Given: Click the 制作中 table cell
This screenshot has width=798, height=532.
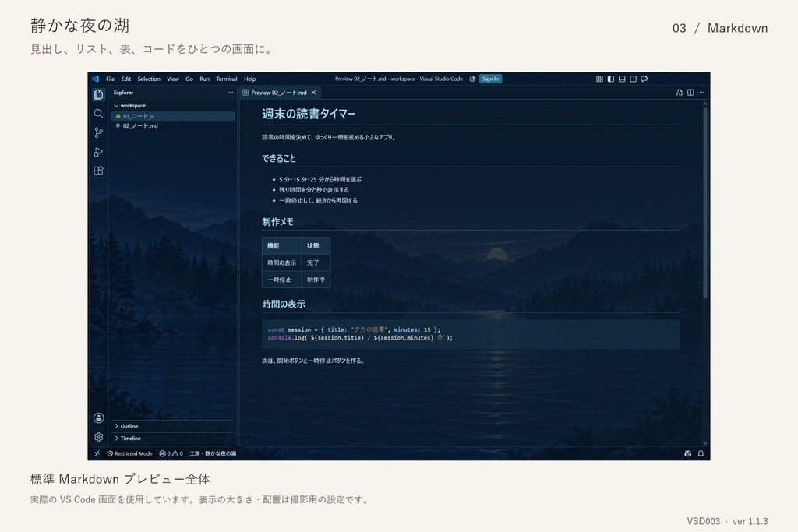Looking at the screenshot, I should point(316,280).
